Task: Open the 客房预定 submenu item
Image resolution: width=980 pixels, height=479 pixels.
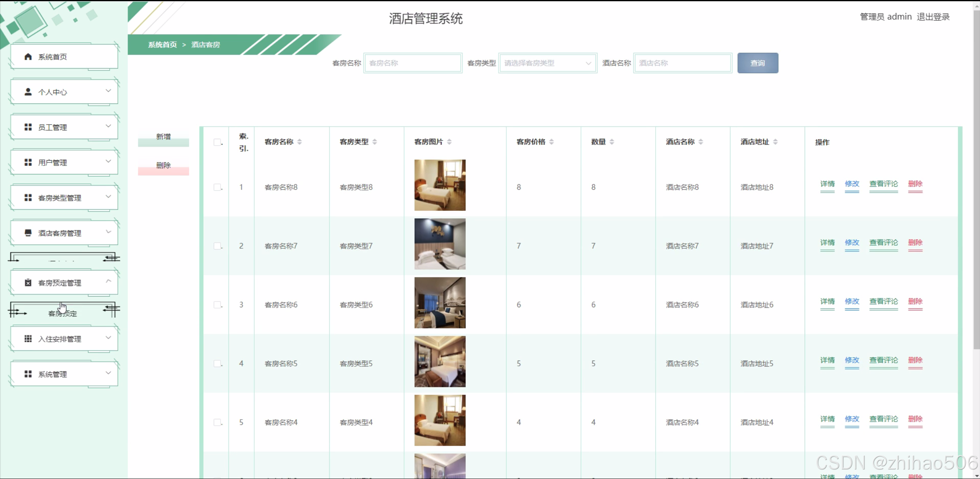Action: [x=62, y=313]
